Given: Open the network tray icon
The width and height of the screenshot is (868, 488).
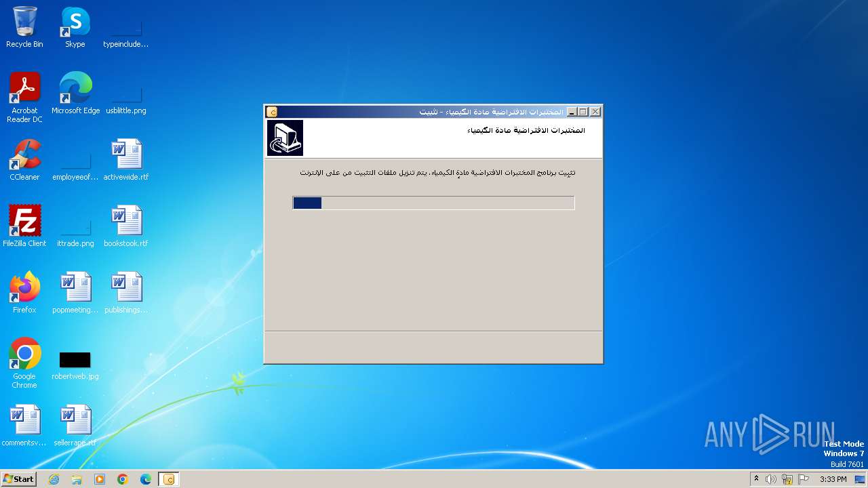Looking at the screenshot, I should point(787,479).
